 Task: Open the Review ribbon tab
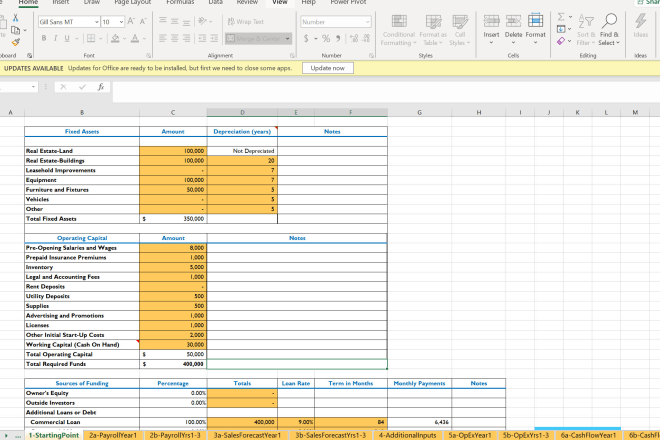coord(247,3)
